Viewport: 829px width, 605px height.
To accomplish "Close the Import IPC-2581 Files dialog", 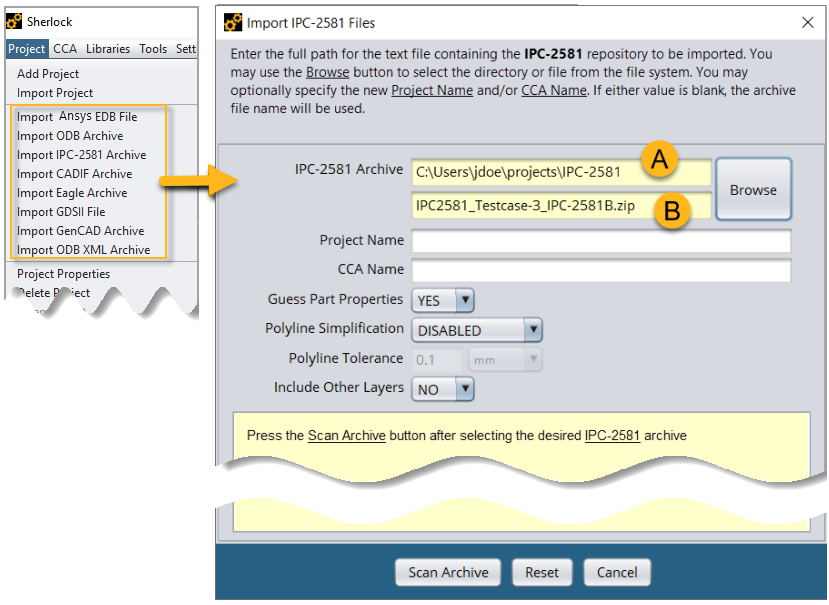I will [x=807, y=22].
